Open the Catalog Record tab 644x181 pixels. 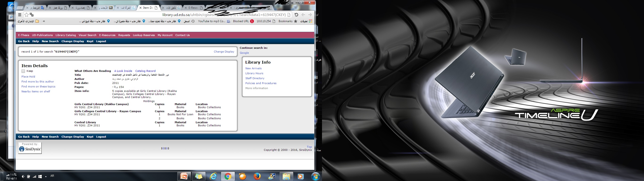pos(145,71)
